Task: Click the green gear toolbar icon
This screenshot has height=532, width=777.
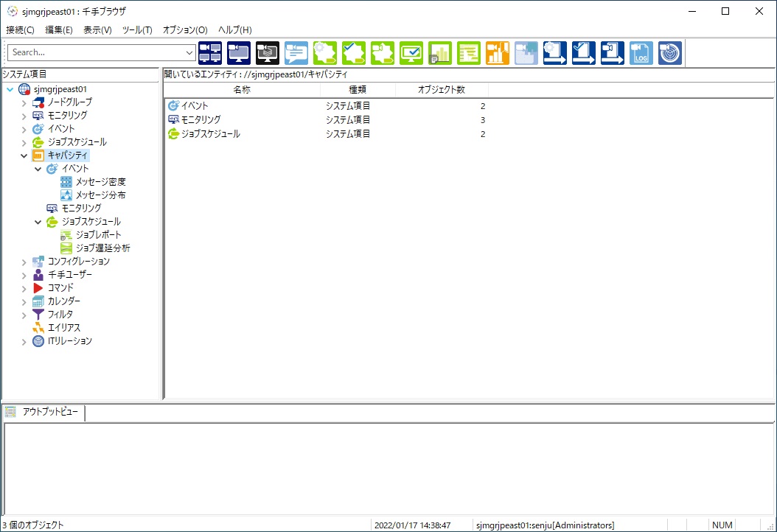Action: (325, 53)
